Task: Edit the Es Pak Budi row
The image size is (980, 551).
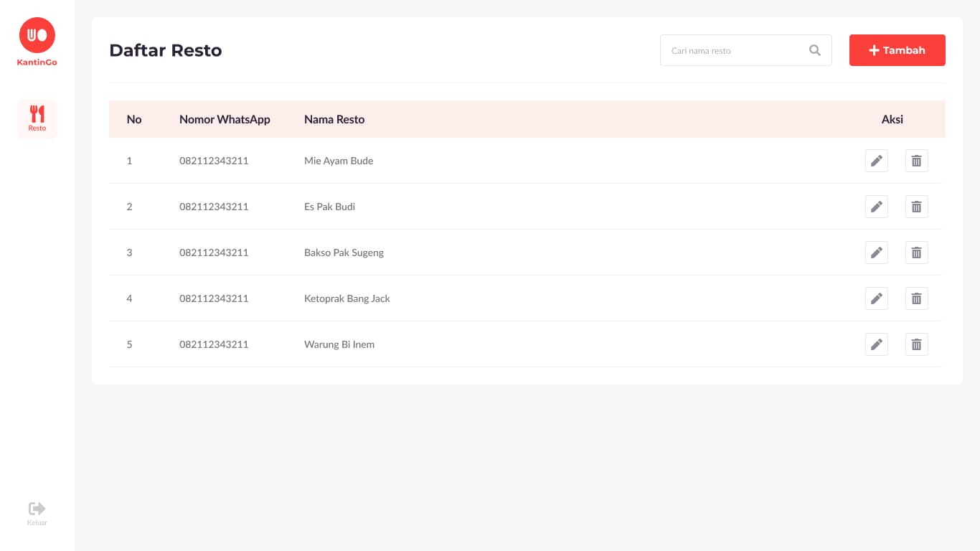Action: (877, 207)
